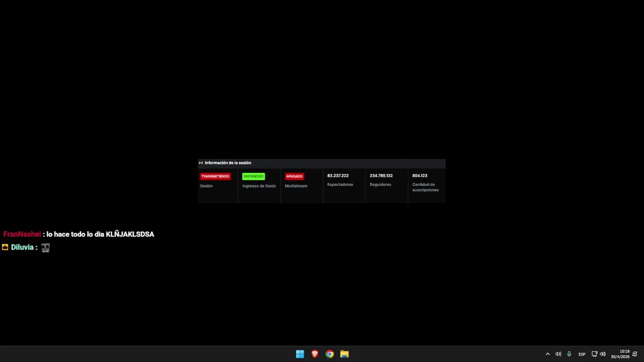The width and height of the screenshot is (644, 362).
Task: Show hidden system tray icons
Action: [547, 354]
